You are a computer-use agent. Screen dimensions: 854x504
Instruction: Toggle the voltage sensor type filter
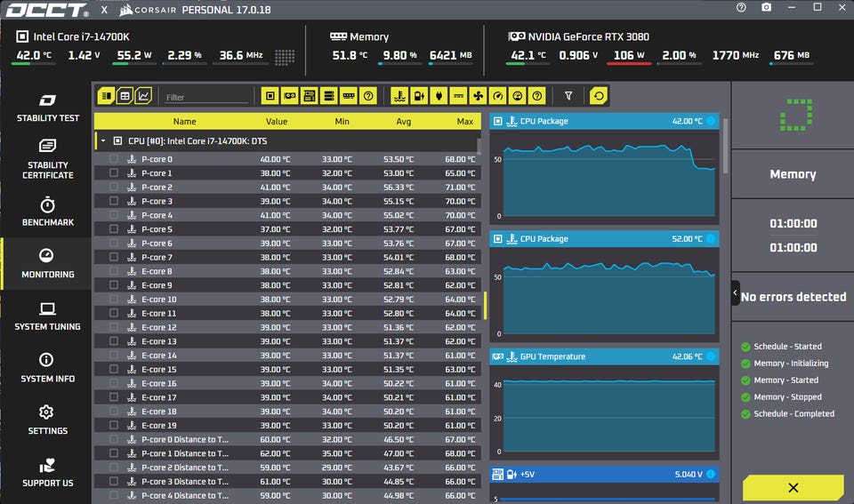tap(419, 96)
